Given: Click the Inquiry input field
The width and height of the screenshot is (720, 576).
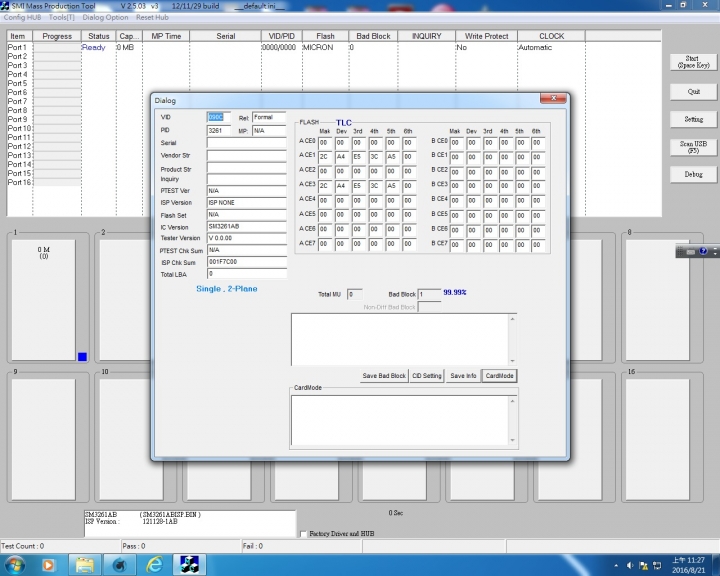Looking at the screenshot, I should click(x=247, y=179).
